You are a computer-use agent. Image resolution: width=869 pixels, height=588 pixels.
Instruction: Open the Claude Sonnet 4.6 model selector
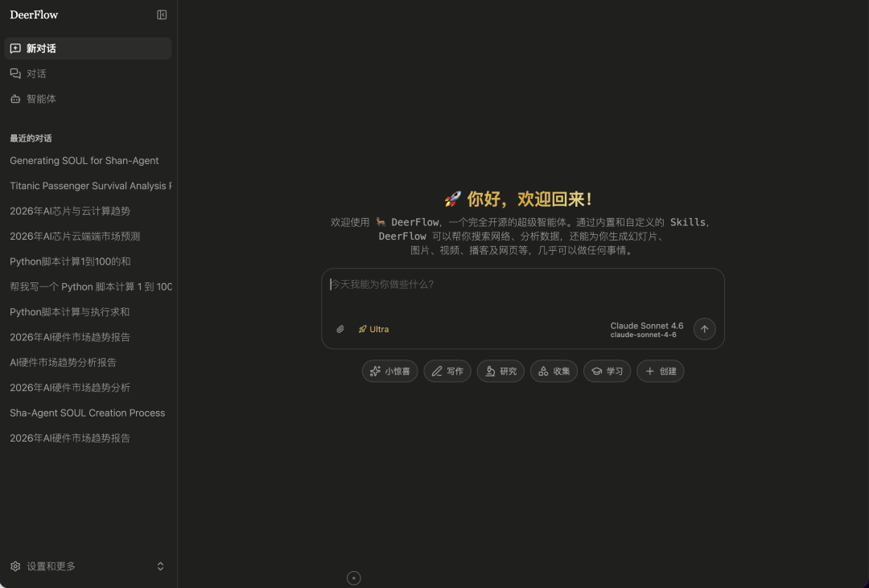pos(646,330)
